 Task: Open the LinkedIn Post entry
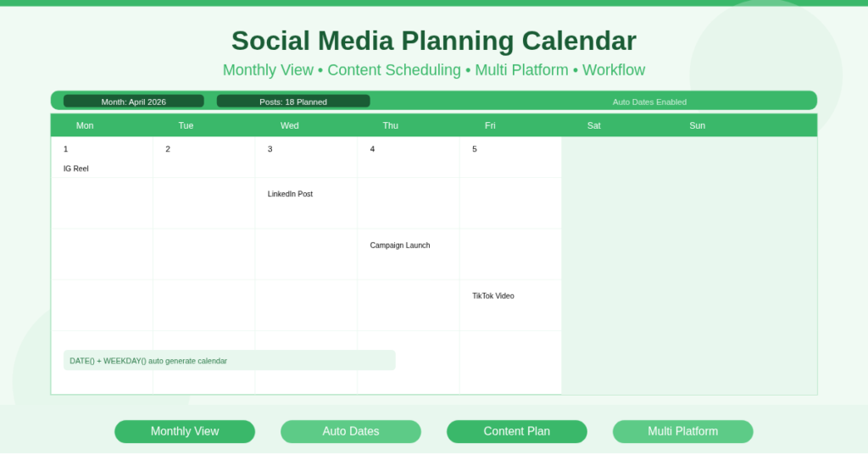pos(290,194)
